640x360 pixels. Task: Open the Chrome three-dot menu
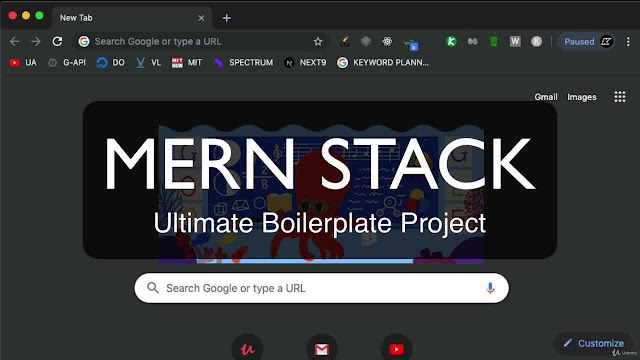(628, 41)
